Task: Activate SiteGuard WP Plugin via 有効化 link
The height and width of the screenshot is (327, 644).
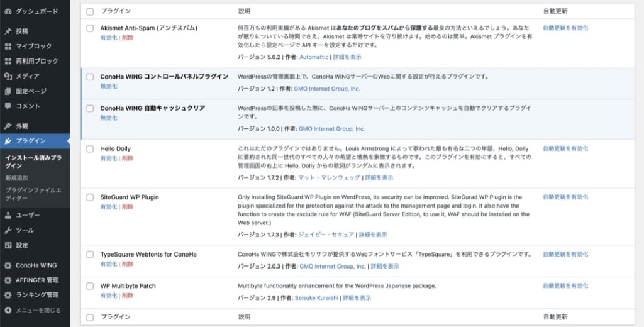Action: point(109,207)
